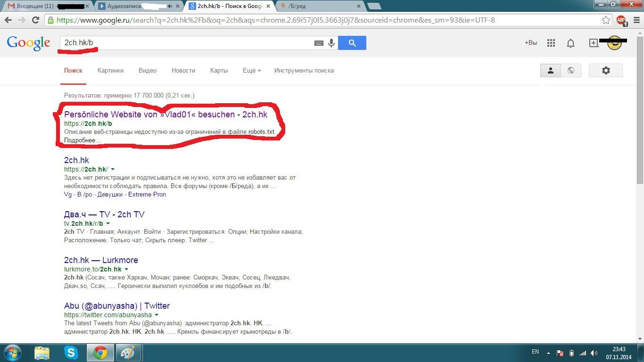Screen dimensions: 644x362
Task: Open Инструменты поиска search tools
Action: [304, 70]
